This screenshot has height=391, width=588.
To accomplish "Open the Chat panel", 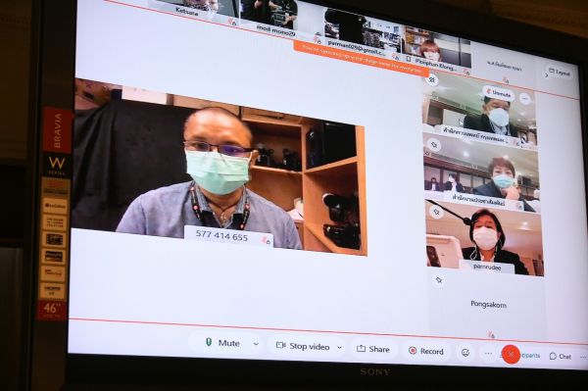I will pos(561,356).
